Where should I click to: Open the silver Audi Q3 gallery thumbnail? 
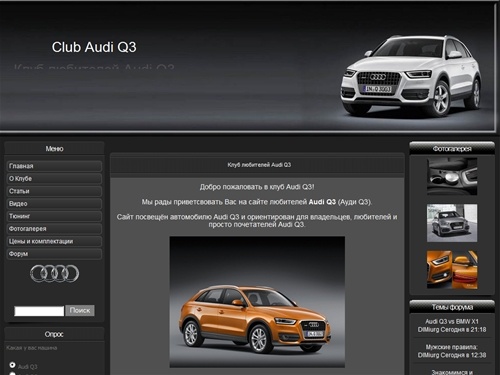tap(452, 223)
